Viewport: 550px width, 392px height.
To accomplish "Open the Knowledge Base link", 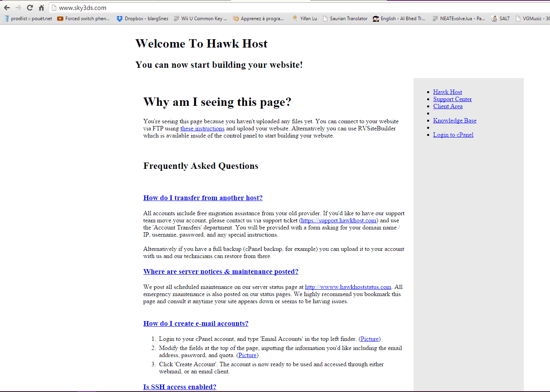I will (x=455, y=120).
